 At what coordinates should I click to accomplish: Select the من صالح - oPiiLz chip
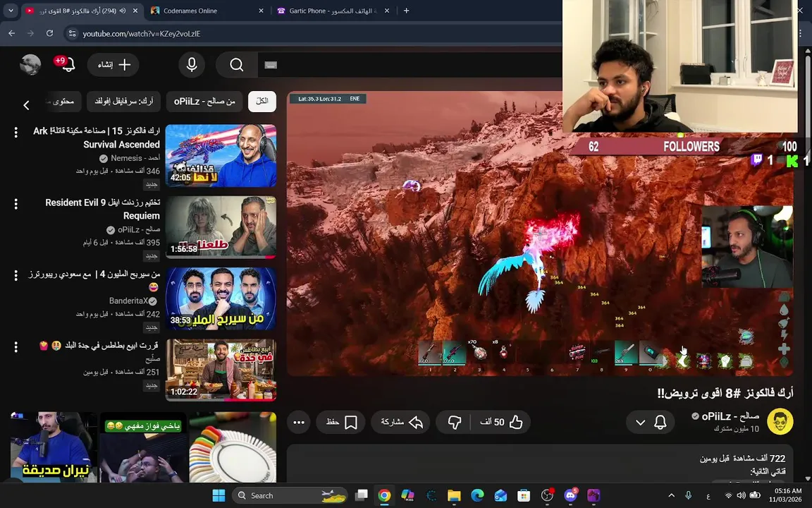(x=204, y=101)
